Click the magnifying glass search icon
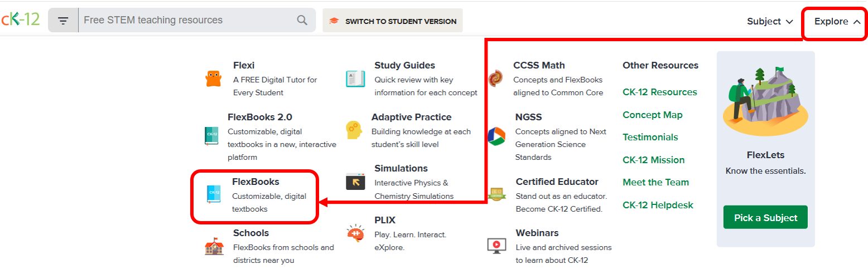 pos(302,21)
